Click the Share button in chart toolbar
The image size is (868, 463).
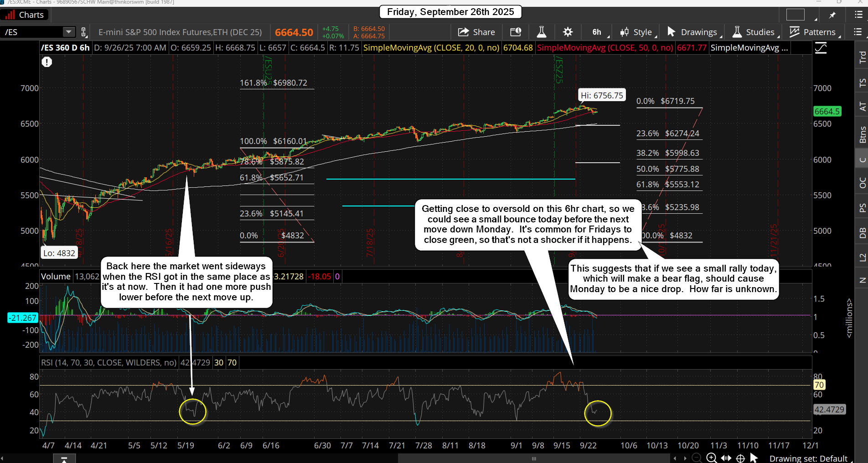click(476, 32)
